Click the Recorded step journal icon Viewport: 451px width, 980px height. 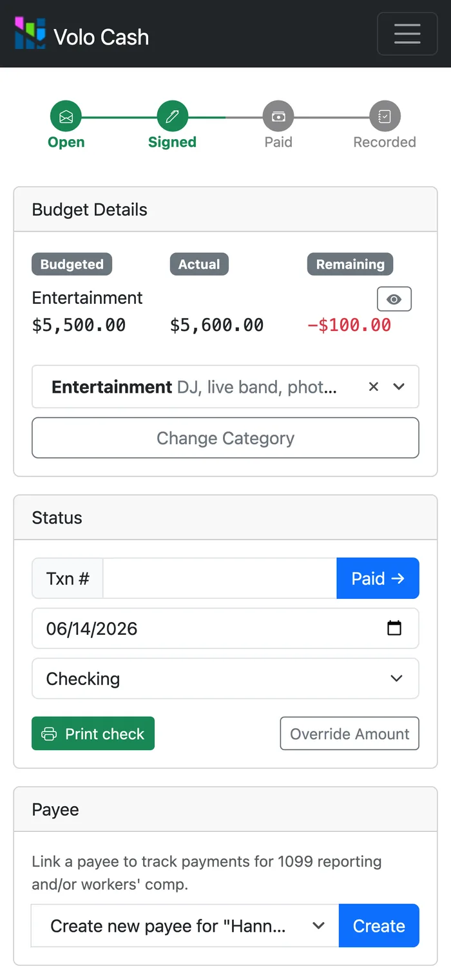coord(385,117)
